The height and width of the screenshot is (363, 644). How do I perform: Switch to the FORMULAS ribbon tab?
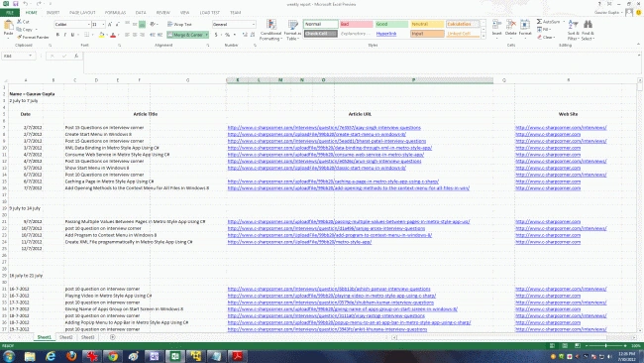(x=115, y=12)
